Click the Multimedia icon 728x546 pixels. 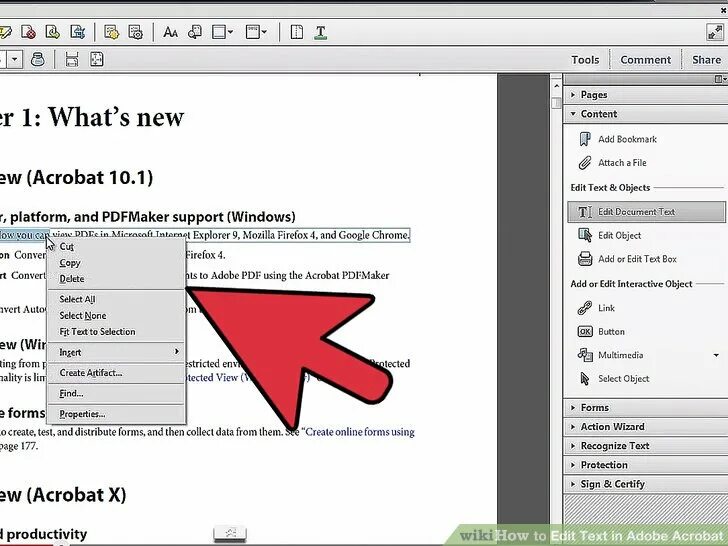585,355
